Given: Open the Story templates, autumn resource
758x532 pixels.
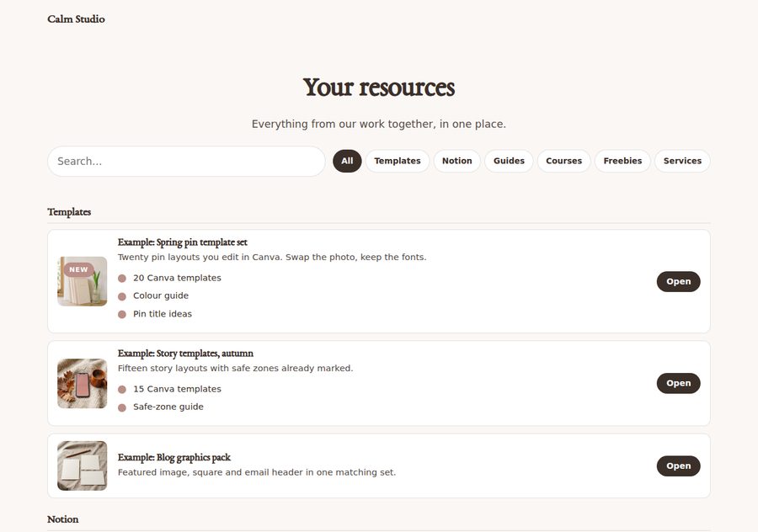Looking at the screenshot, I should point(678,383).
